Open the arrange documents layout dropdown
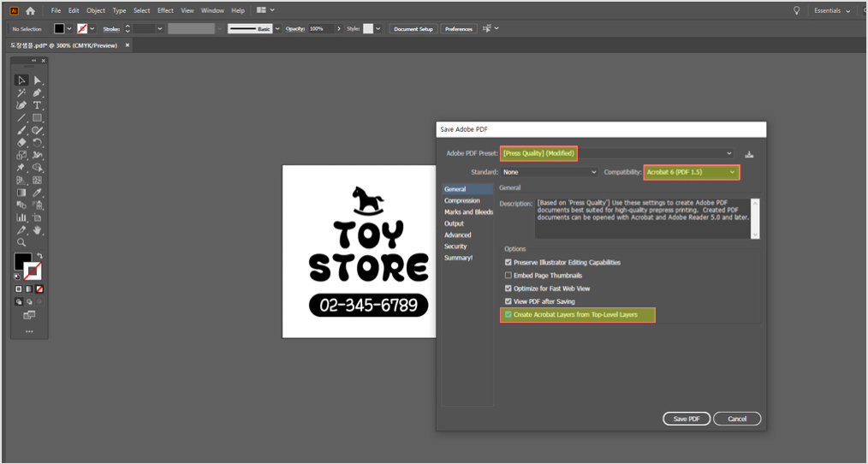868x464 pixels. click(x=265, y=10)
